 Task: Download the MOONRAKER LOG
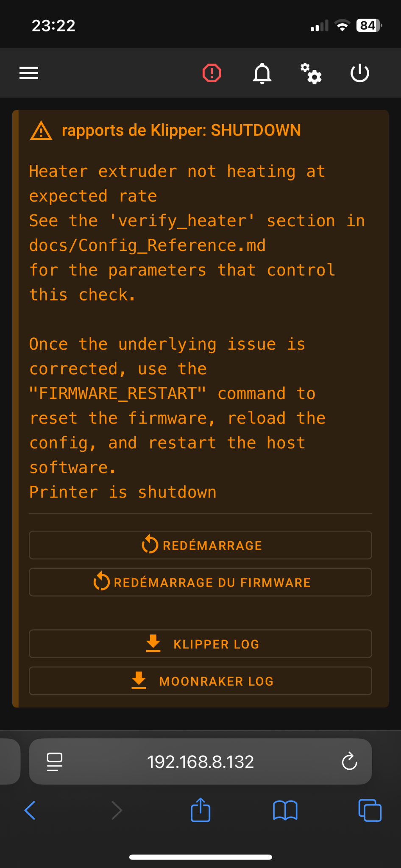click(x=200, y=681)
